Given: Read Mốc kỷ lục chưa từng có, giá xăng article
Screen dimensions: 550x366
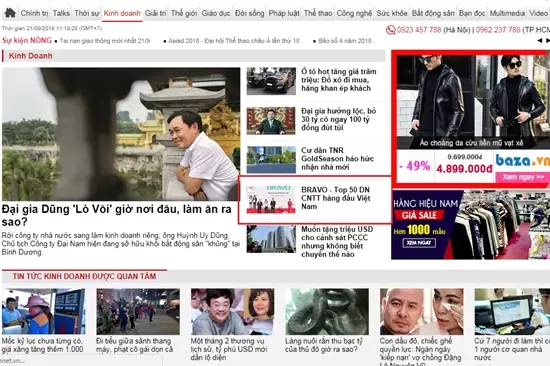Looking at the screenshot, I should point(42,345).
